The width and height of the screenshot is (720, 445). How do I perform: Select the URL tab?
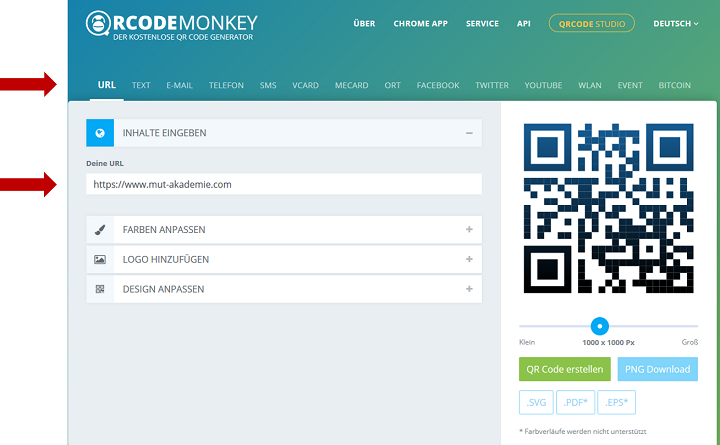click(107, 85)
